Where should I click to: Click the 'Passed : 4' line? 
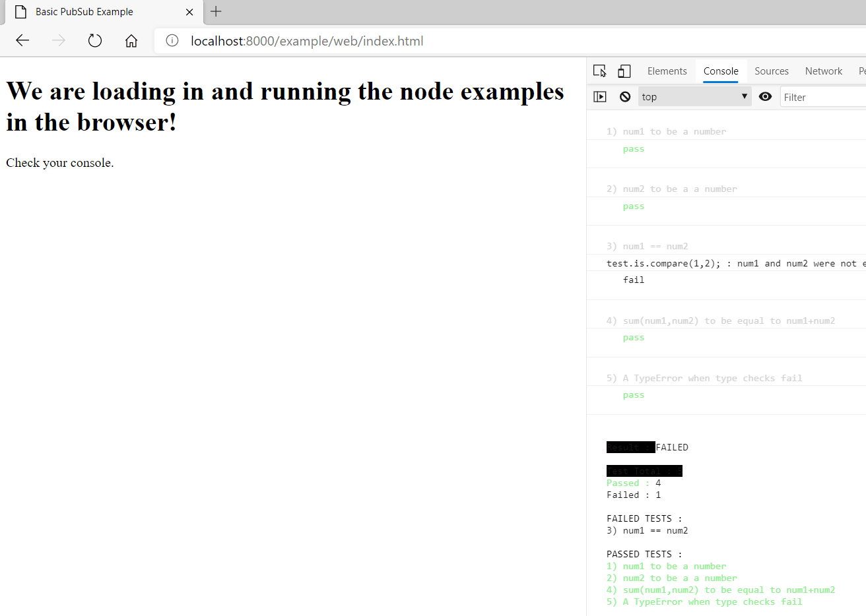pos(634,483)
